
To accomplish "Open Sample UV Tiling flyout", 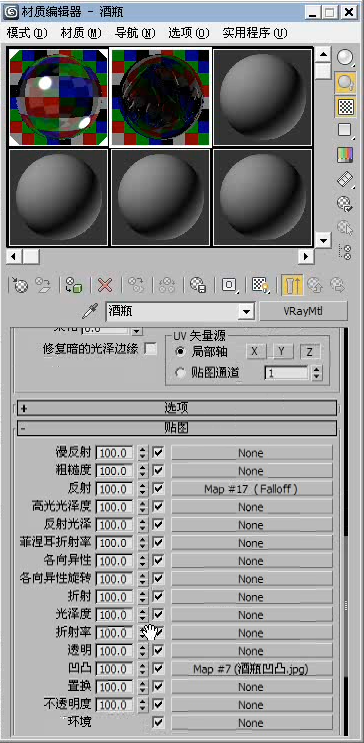I will pos(346,130).
